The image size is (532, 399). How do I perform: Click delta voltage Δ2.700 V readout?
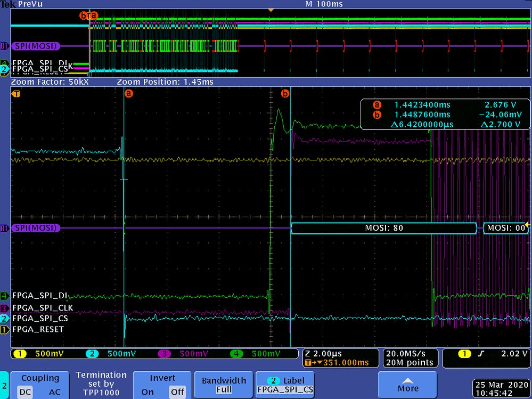tap(500, 125)
